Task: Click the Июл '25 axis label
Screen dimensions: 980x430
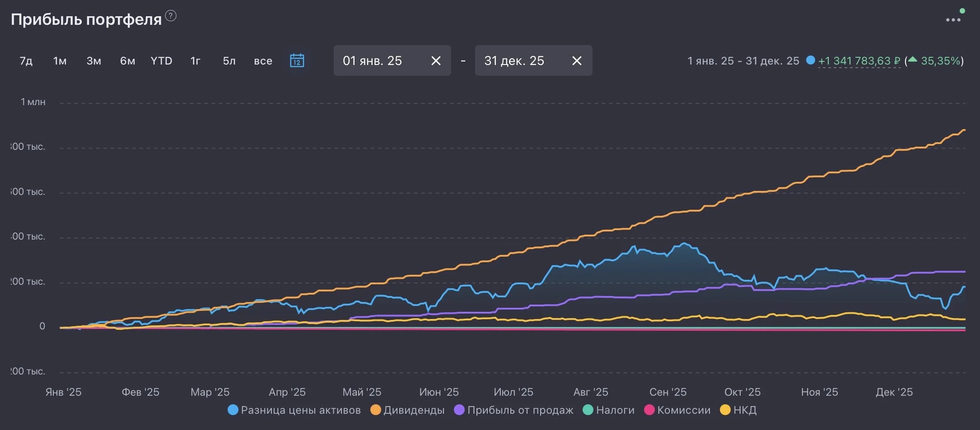Action: 513,392
